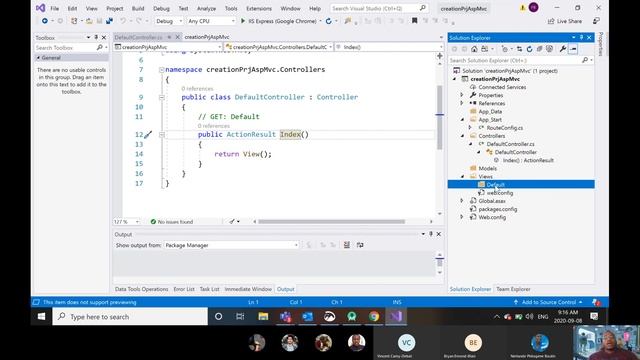Toggle the Toolbox panel auto-hide pin

[96, 38]
